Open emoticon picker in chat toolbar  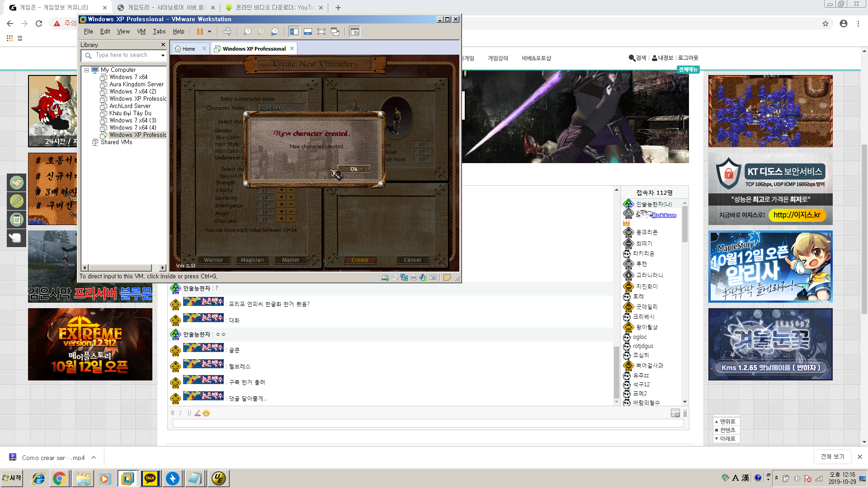(206, 413)
